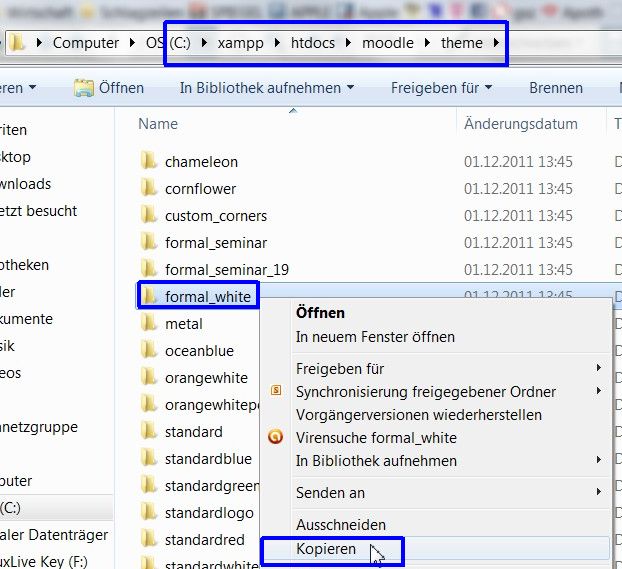Select Lokaler Datenträger in navigation pane
This screenshot has width=622, height=569.
54,534
